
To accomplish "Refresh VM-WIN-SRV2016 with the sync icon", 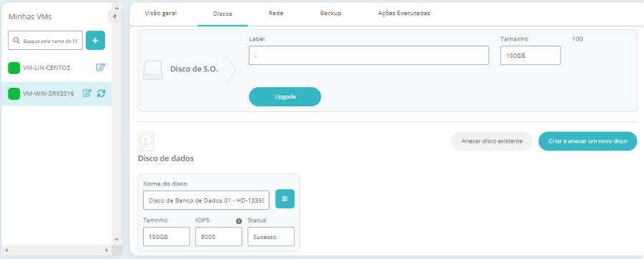I will point(101,93).
